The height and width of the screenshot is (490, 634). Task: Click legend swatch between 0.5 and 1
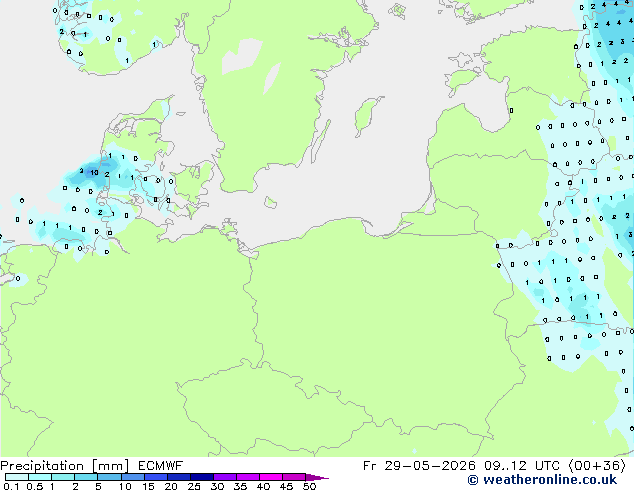pyautogui.click(x=40, y=477)
